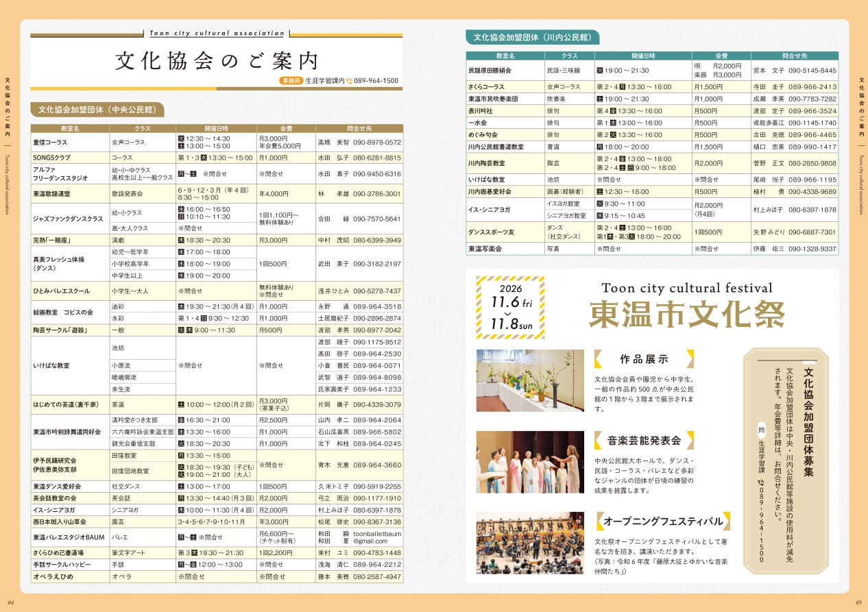
Task: Click the 作品展示 heading
Action: pyautogui.click(x=644, y=359)
